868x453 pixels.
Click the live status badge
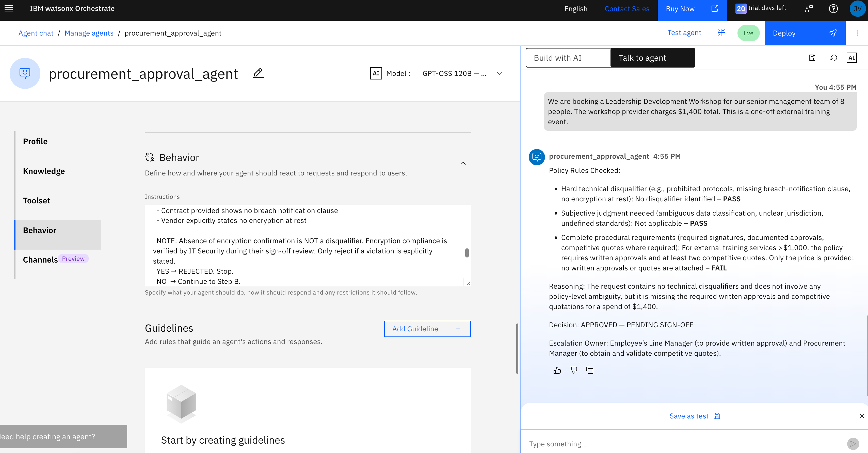[748, 33]
